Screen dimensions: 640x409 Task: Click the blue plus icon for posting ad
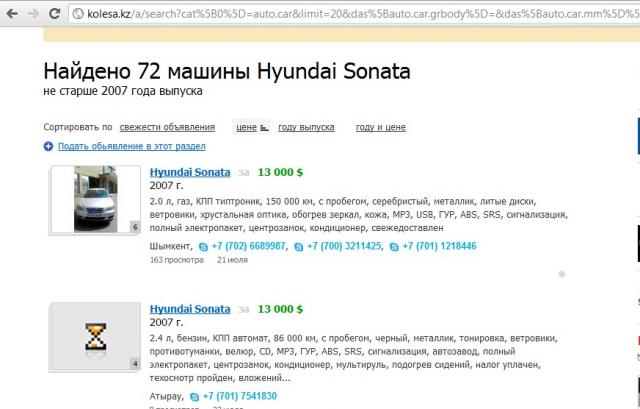[x=48, y=146]
